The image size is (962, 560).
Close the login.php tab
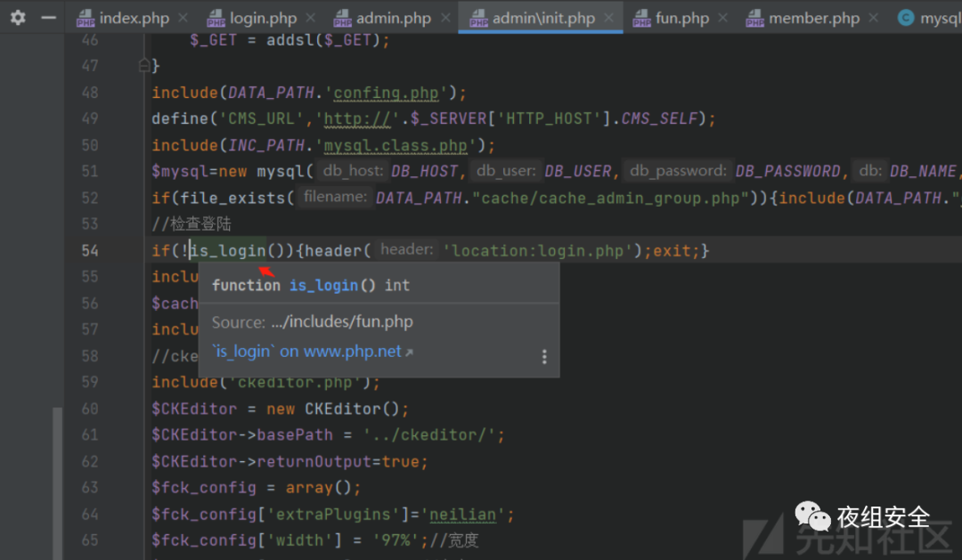[x=311, y=19]
